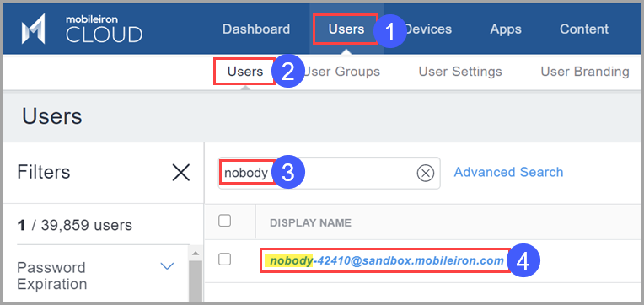The width and height of the screenshot is (644, 305).
Task: Expand the Password Expiration filter
Action: pyautogui.click(x=167, y=266)
